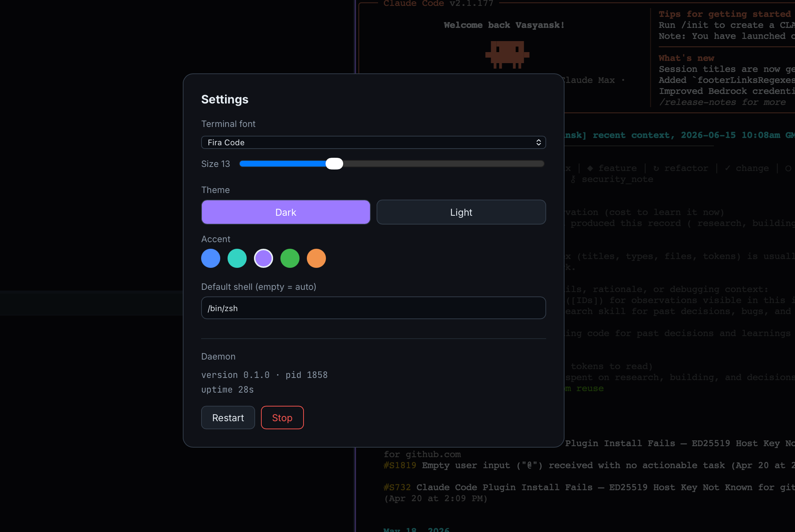Click the Settings dialog heading

click(225, 99)
